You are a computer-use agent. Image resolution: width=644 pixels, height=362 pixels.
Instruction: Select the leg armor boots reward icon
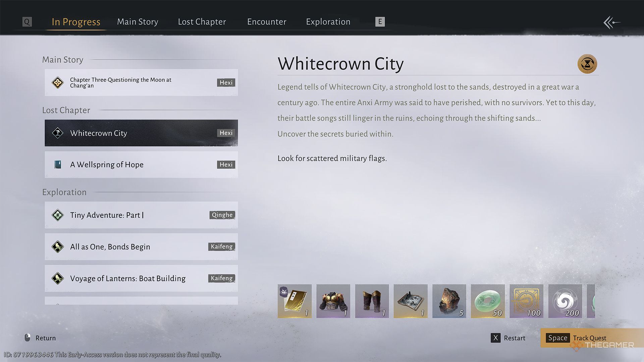pyautogui.click(x=372, y=301)
